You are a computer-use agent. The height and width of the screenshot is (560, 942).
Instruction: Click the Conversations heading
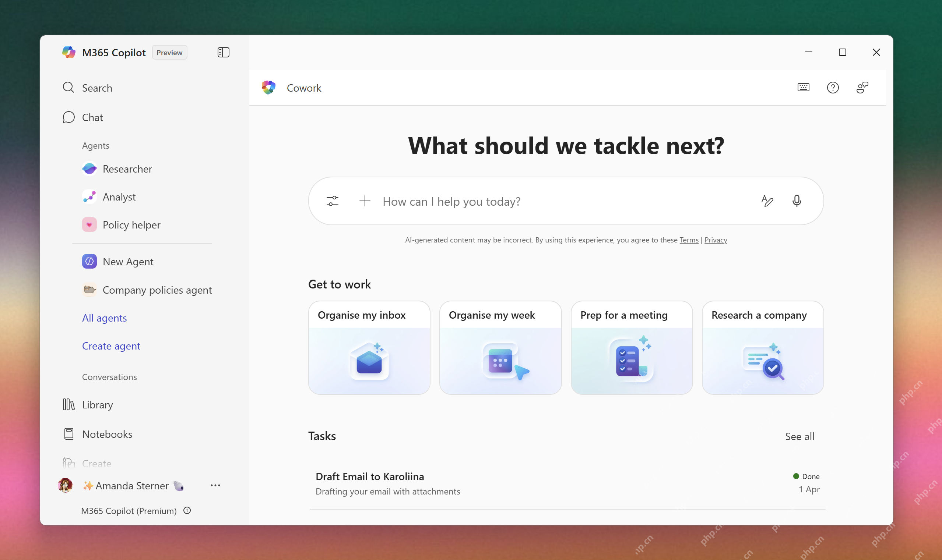click(109, 377)
